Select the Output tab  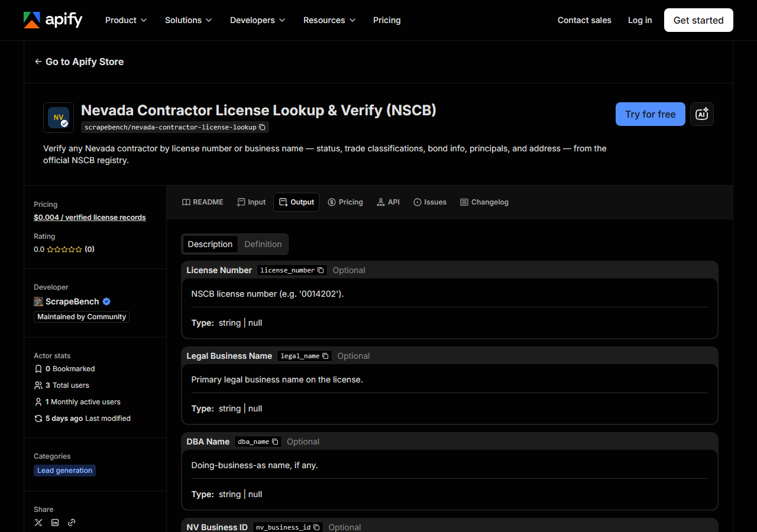pyautogui.click(x=296, y=202)
